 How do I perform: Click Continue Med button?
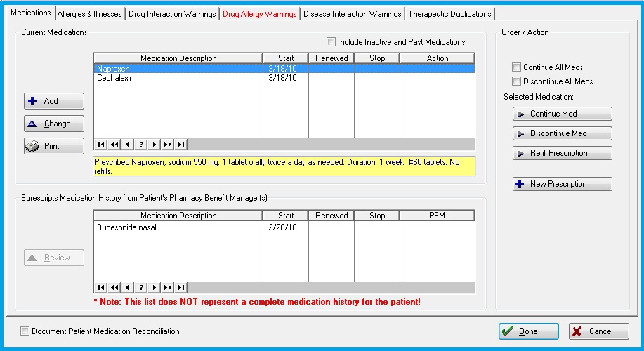click(563, 114)
